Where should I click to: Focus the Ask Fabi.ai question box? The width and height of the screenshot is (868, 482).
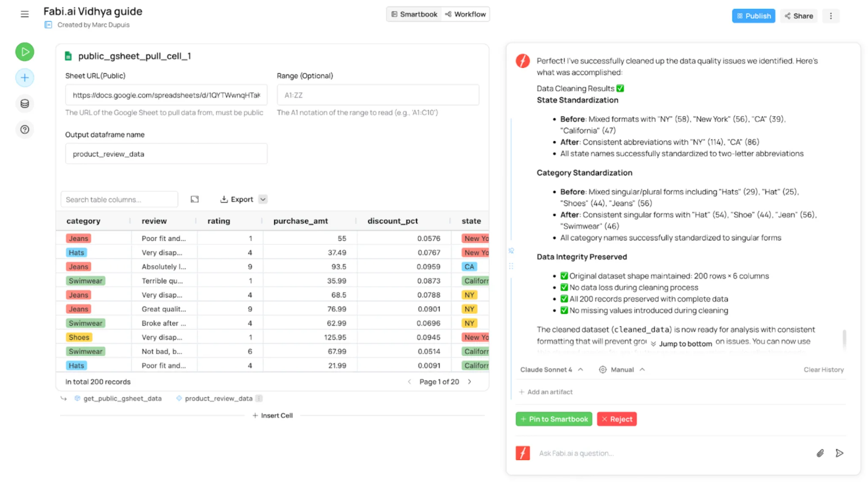[674, 453]
